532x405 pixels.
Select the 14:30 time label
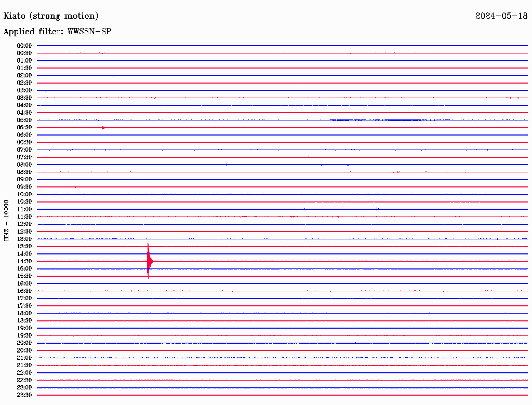[x=24, y=261]
